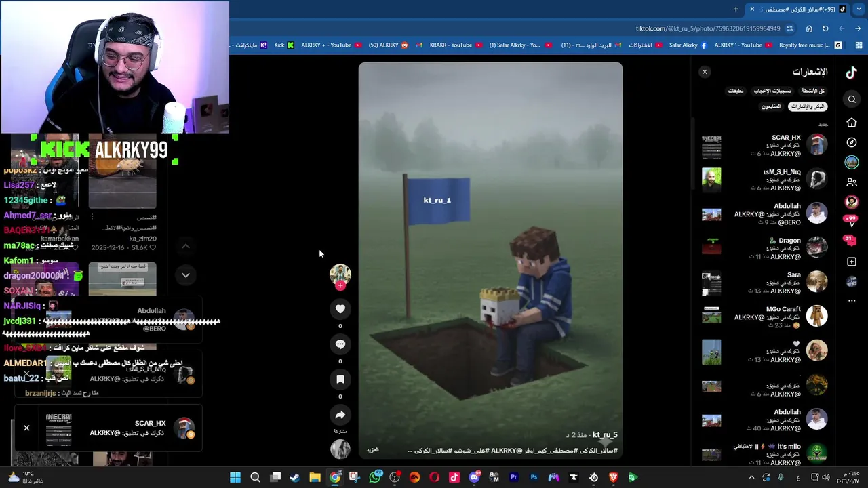The width and height of the screenshot is (868, 488).
Task: Open SCAR_HX mention in notifications panel
Action: point(765,146)
